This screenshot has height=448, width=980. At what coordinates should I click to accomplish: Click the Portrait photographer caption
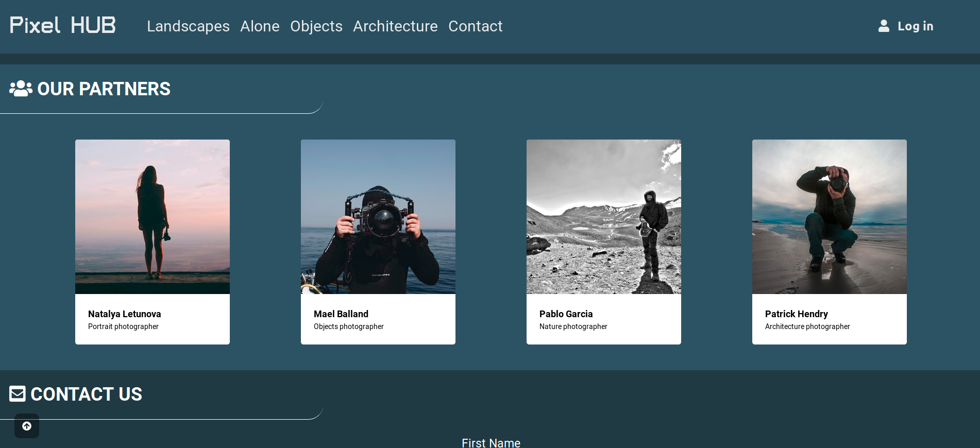(123, 326)
